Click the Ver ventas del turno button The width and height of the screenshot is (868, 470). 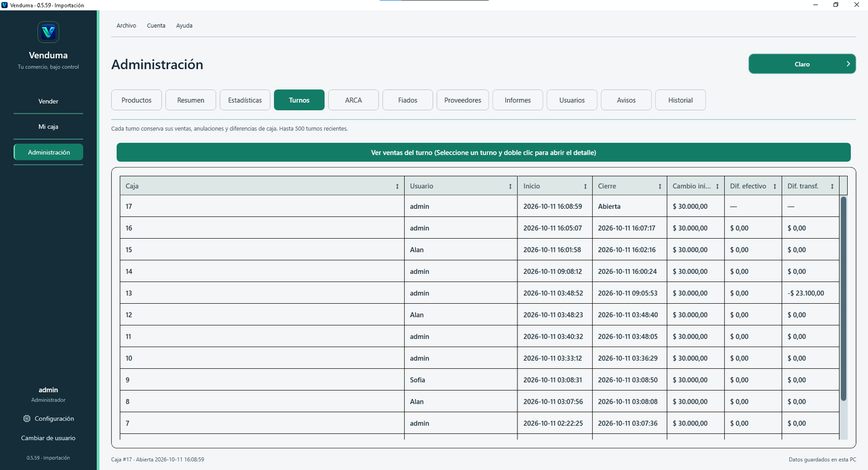point(484,153)
